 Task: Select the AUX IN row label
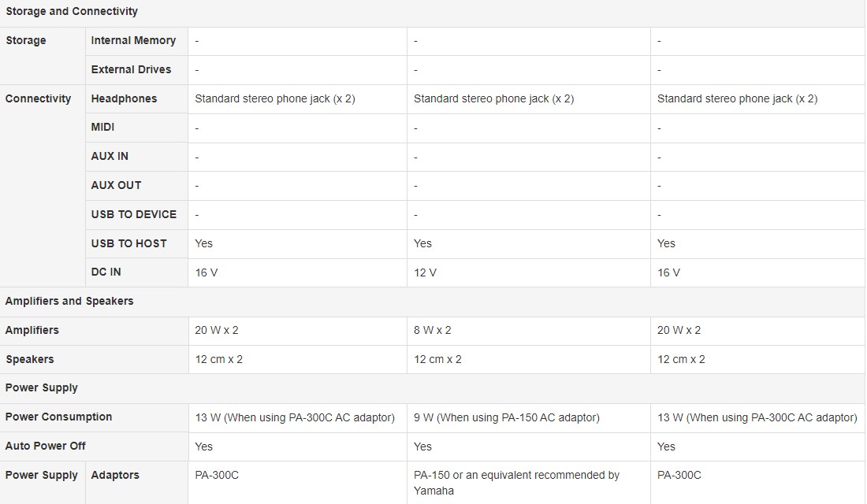pos(110,157)
